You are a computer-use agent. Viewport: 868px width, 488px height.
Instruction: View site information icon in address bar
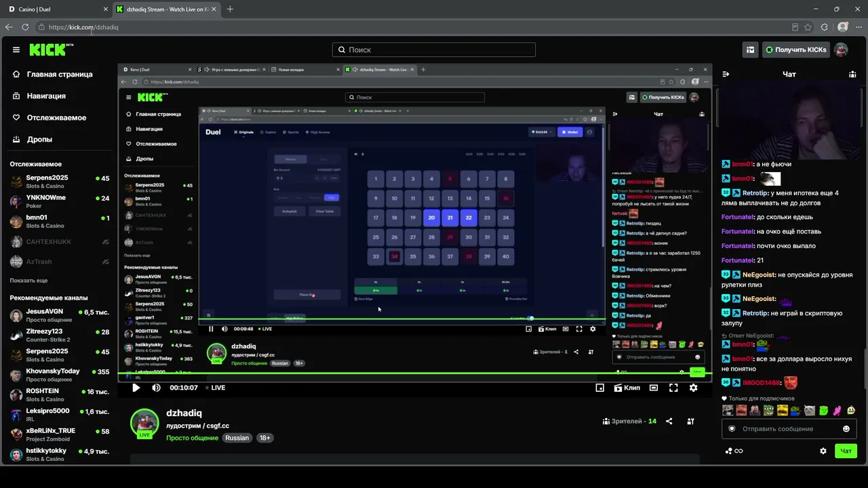click(x=42, y=27)
